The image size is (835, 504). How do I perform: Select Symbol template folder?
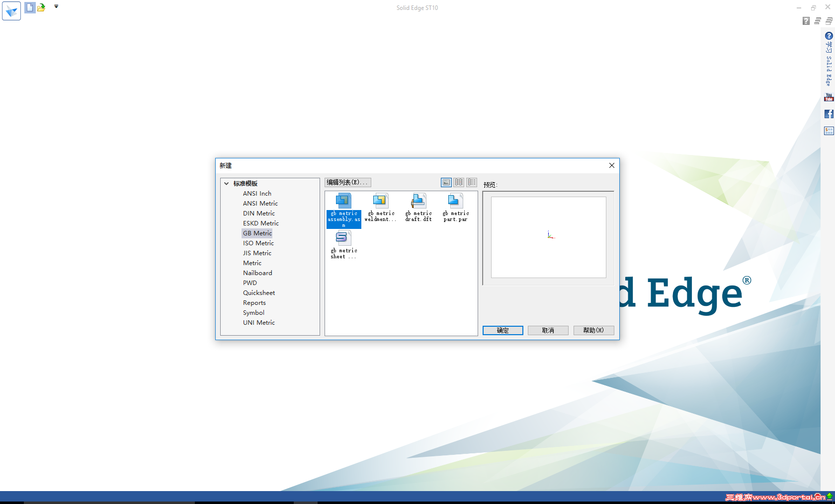pos(253,313)
